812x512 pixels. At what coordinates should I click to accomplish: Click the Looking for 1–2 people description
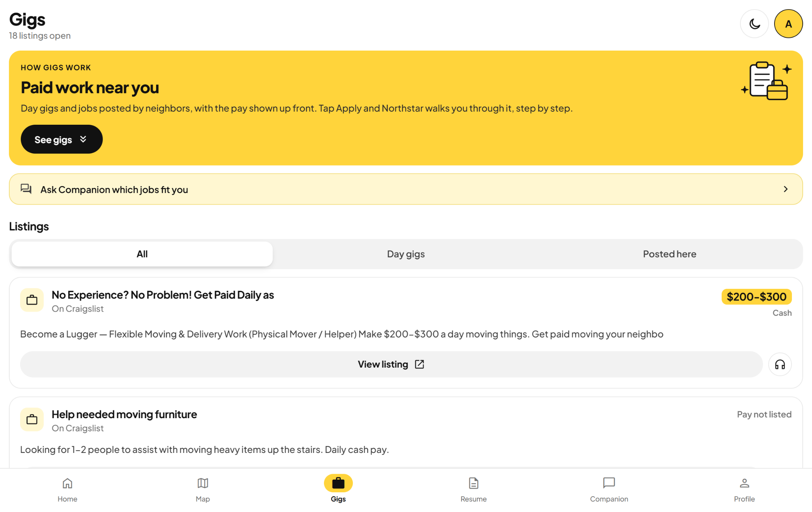pos(204,449)
